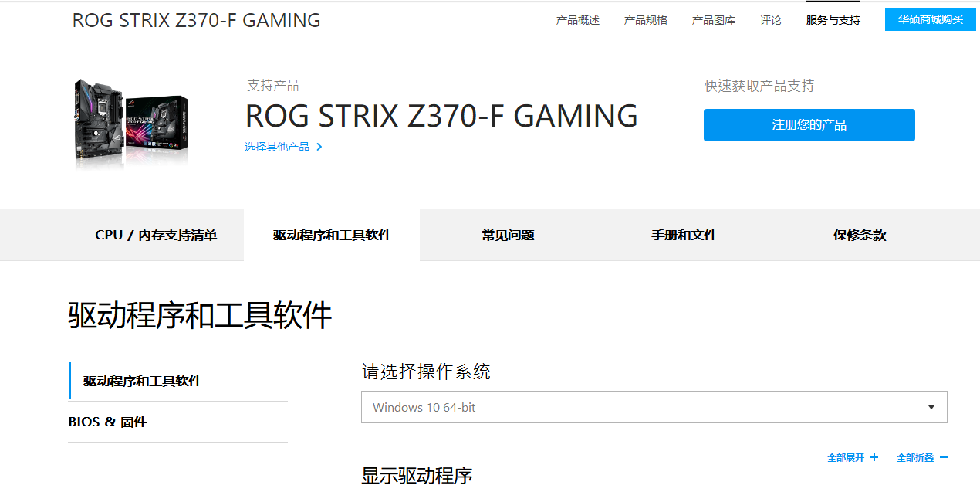Screen dimensions: 980x492
Task: Open the 产品规格 nav item
Action: (645, 20)
